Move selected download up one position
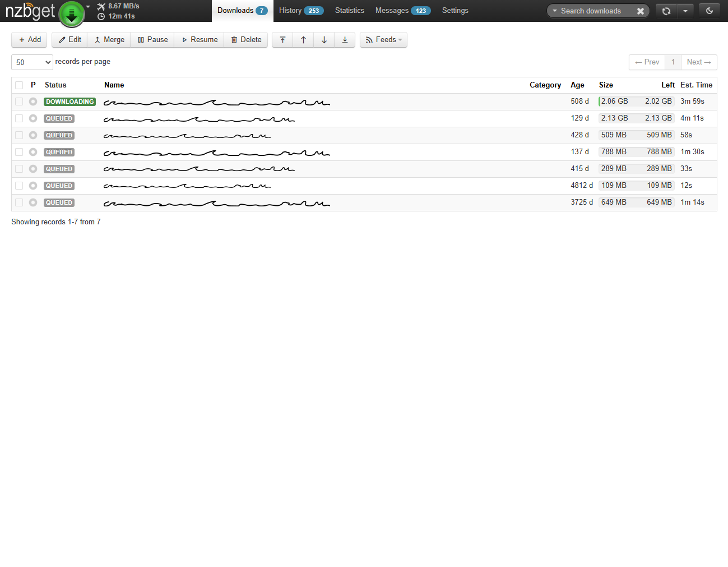 point(303,40)
